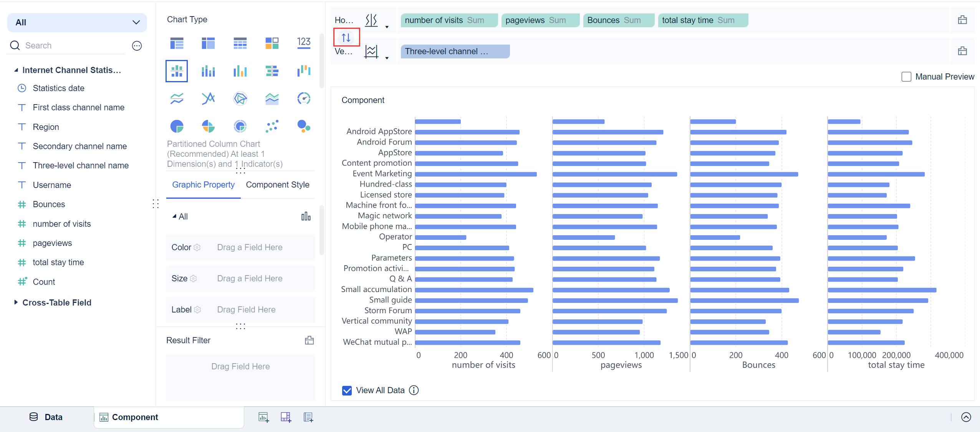Click the Three-level channel field pill
The height and width of the screenshot is (432, 980).
[x=455, y=52]
